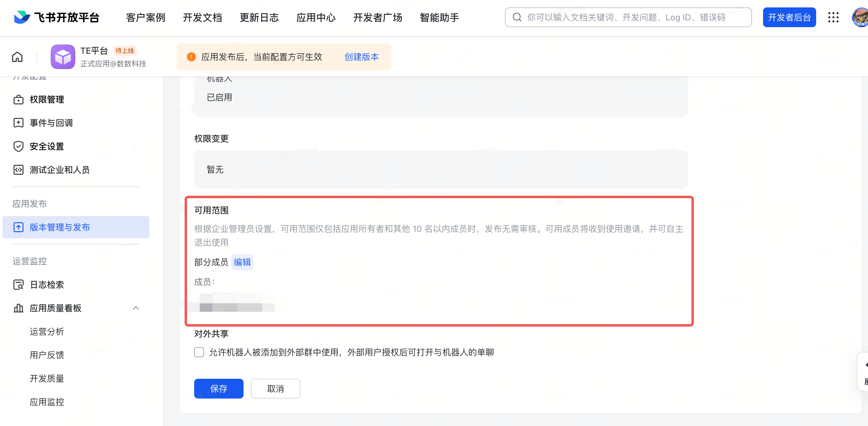Open 开发者广场 in top navigation

[x=378, y=17]
